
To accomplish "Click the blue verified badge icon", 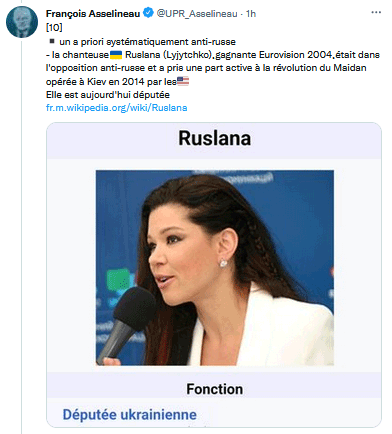I will point(148,13).
